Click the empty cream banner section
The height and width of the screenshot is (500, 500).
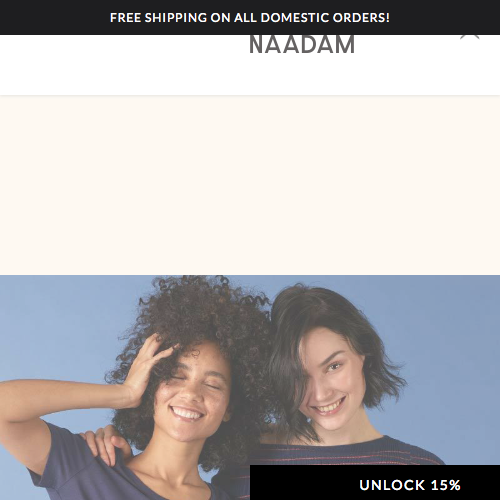click(250, 185)
